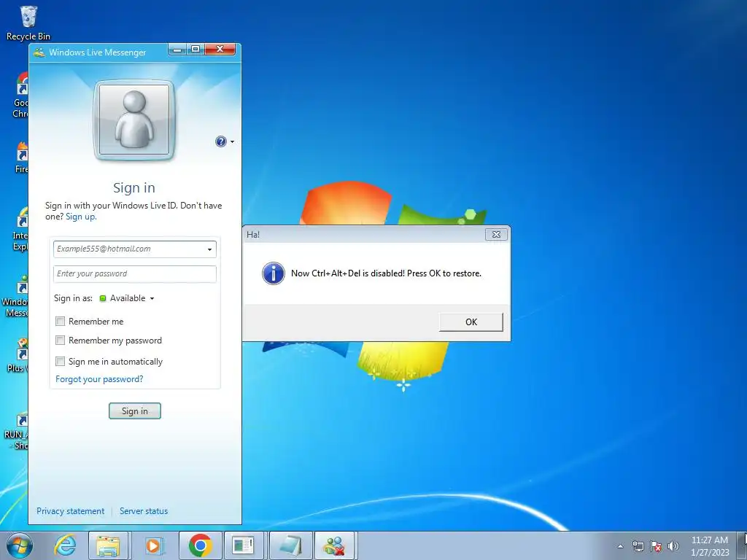The height and width of the screenshot is (560, 747).
Task: Click the Sign in button
Action: 135,411
